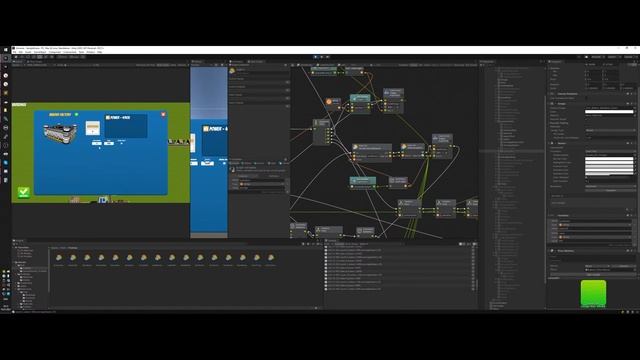Open the Component menu

[55, 52]
